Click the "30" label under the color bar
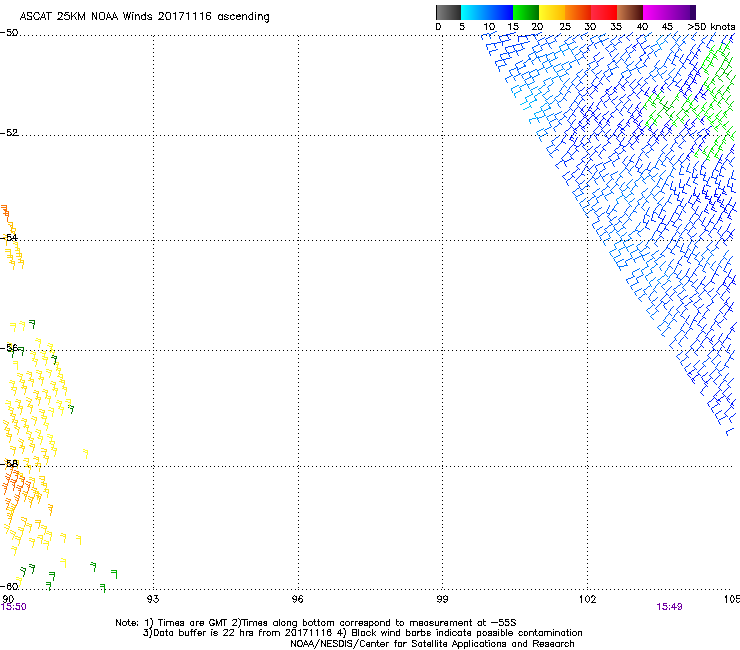 pyautogui.click(x=590, y=27)
